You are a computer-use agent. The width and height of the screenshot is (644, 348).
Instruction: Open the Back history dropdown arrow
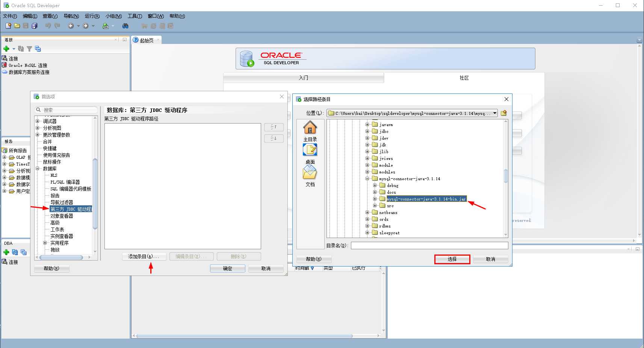(x=78, y=26)
